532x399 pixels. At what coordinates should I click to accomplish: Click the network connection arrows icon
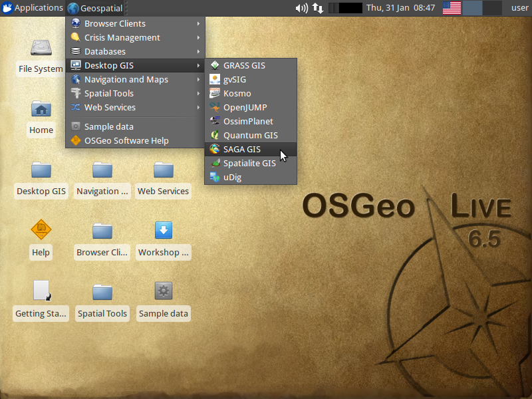(x=318, y=8)
